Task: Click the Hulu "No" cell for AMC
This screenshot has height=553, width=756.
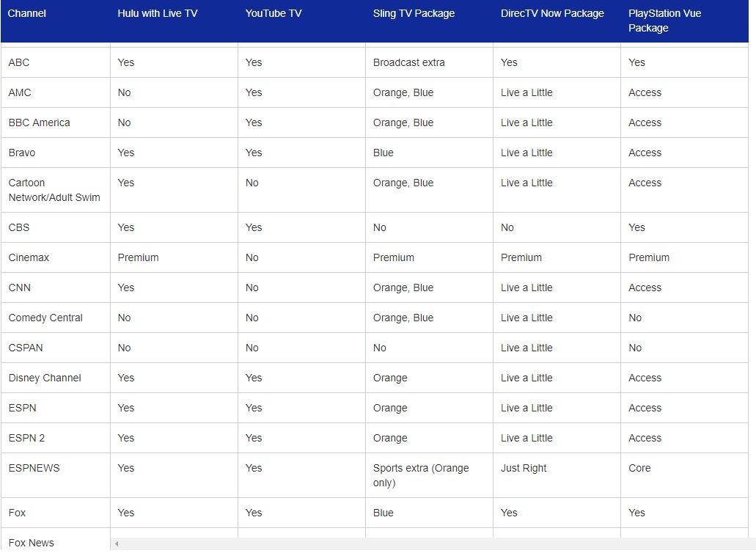Action: [125, 92]
